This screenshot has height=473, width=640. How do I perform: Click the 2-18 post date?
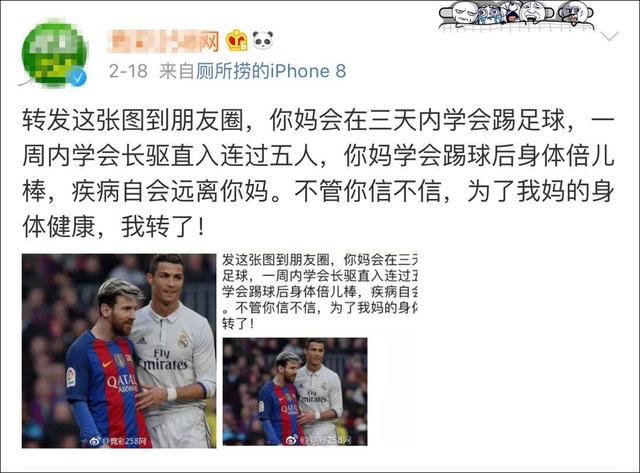(128, 71)
